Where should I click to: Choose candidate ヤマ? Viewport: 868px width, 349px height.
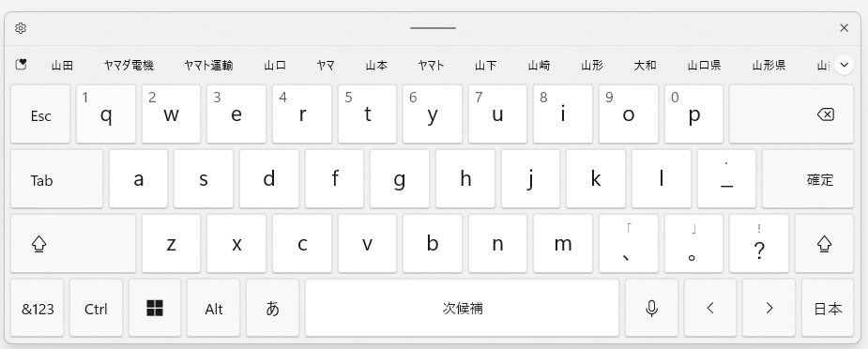tap(326, 66)
